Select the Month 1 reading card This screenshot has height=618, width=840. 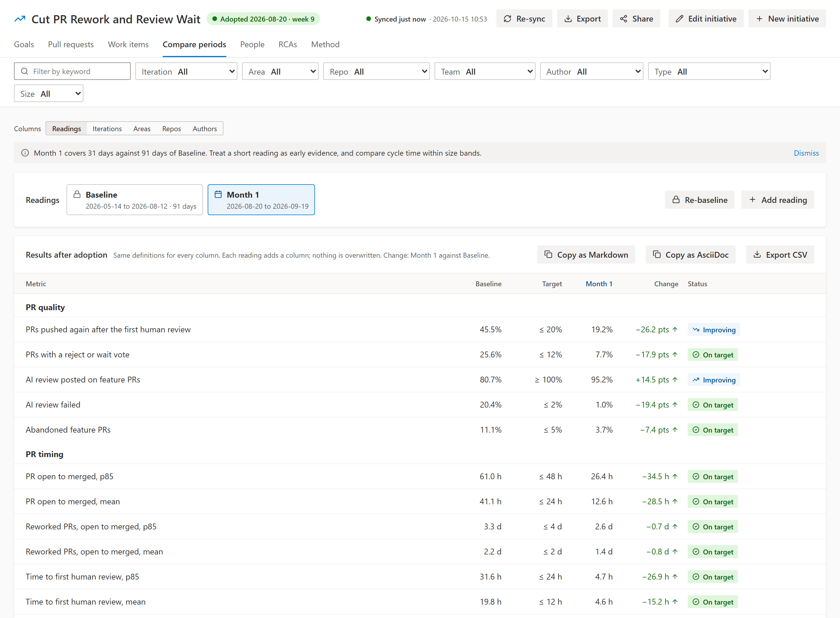point(261,200)
